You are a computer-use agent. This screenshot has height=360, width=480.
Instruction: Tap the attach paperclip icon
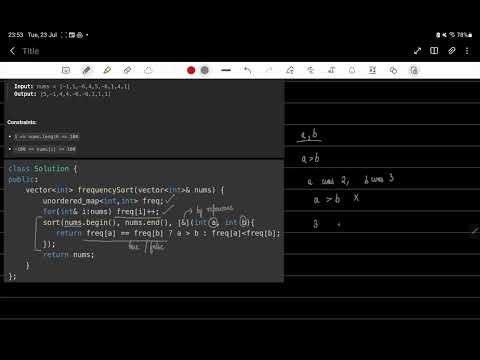pyautogui.click(x=451, y=51)
